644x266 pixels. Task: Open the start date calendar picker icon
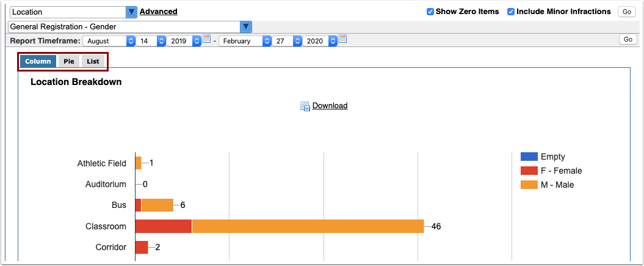[206, 39]
